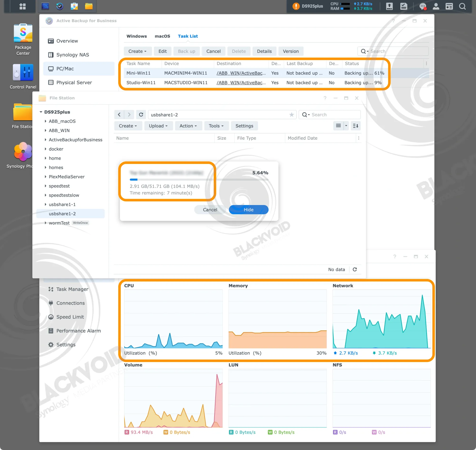476x450 pixels.
Task: Click the file copy progress bar
Action: (x=199, y=179)
